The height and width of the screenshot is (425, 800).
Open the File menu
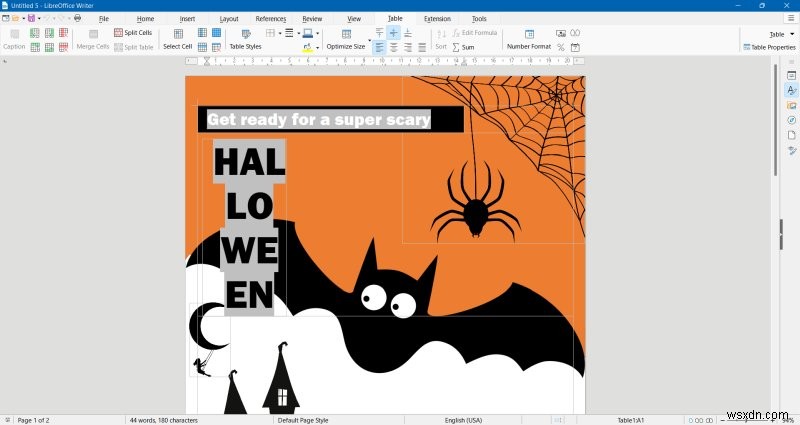click(x=104, y=19)
